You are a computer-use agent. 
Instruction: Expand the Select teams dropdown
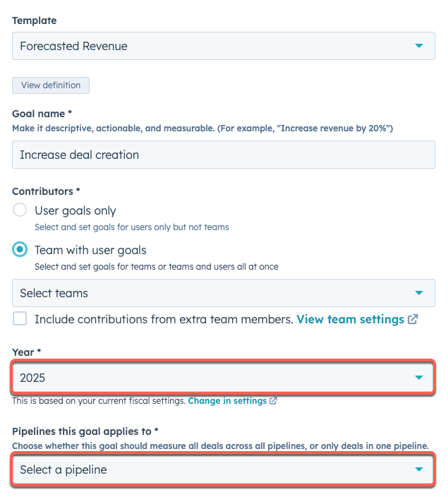coord(224,293)
